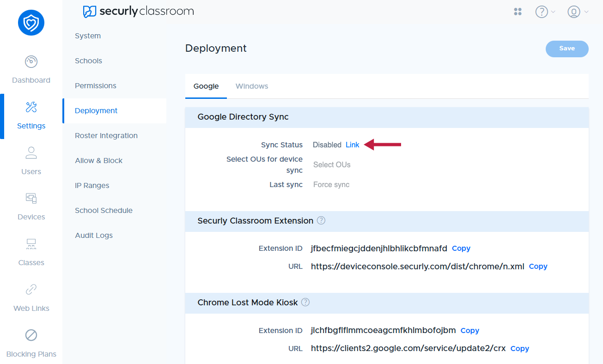The image size is (603, 364).
Task: Click the Securly shield logo
Action: [x=31, y=23]
